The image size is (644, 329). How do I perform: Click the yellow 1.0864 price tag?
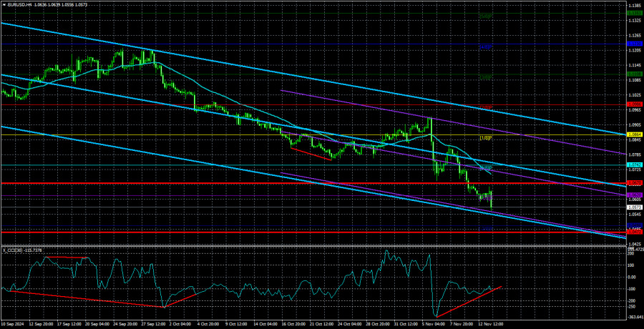click(635, 134)
